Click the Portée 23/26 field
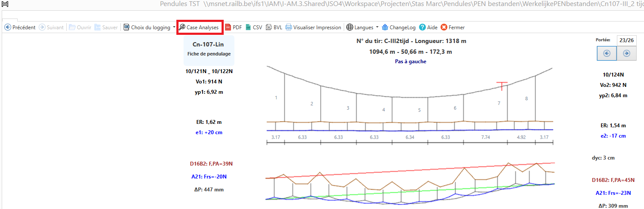 (626, 40)
